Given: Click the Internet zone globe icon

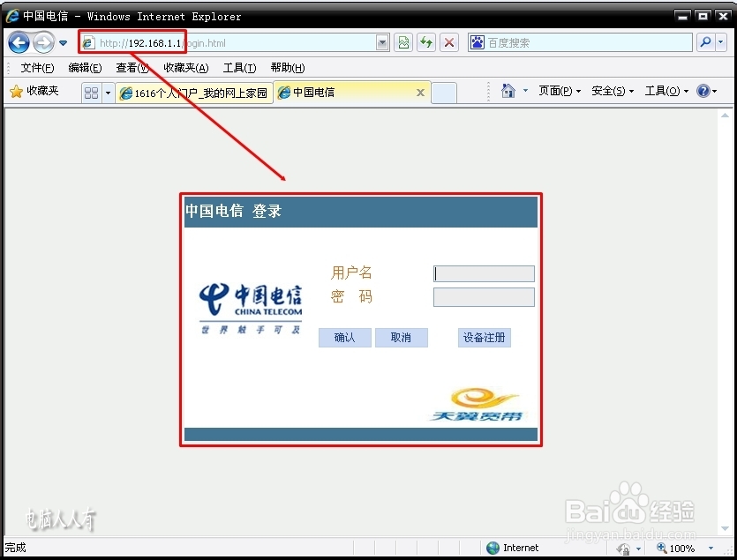Looking at the screenshot, I should click(x=493, y=548).
